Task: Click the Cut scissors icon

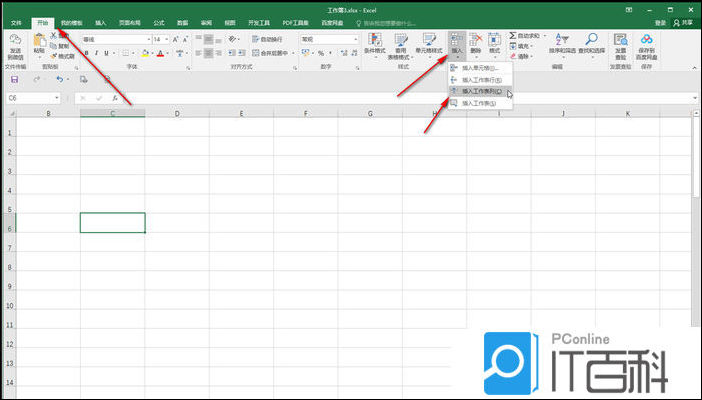Action: (54, 35)
